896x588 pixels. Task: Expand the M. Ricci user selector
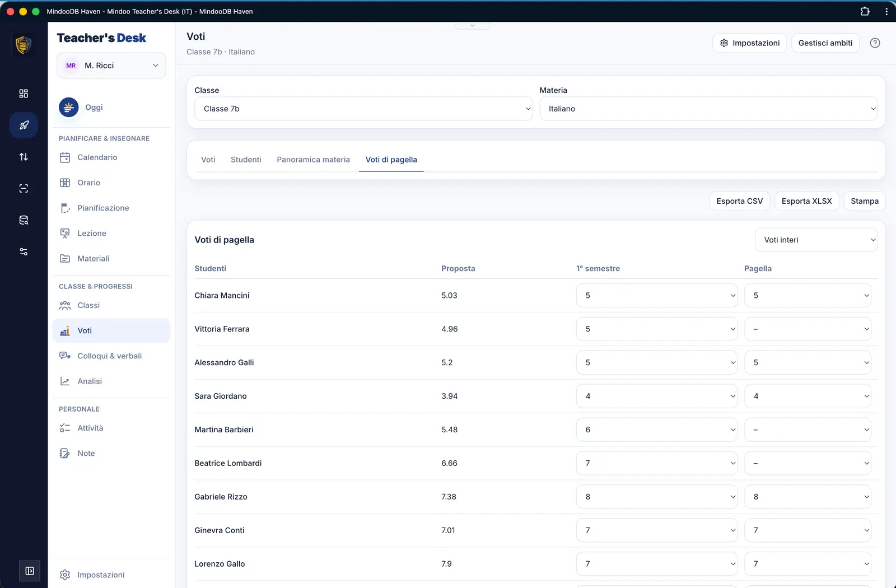click(x=111, y=66)
